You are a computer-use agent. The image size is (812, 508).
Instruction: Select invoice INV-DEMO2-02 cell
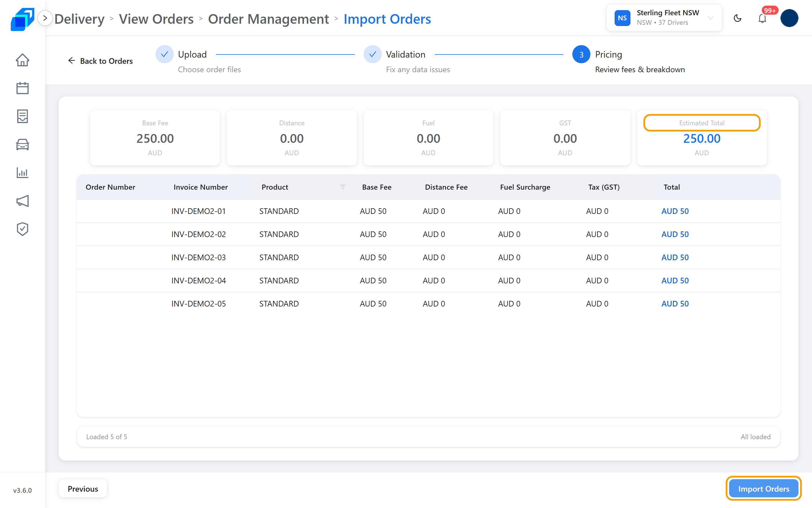[x=199, y=234]
